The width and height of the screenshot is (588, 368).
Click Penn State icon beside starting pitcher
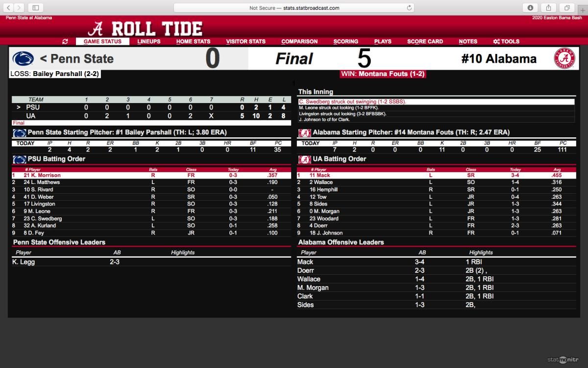click(x=20, y=132)
